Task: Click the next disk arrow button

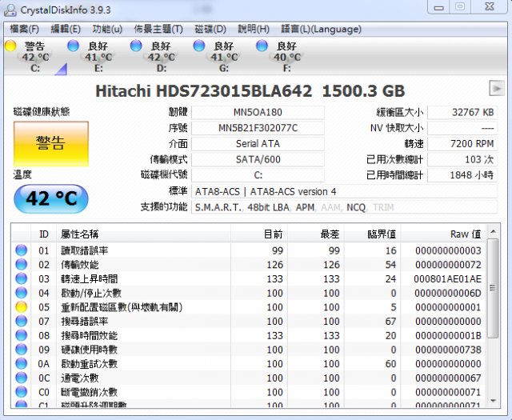Action: 496,88
